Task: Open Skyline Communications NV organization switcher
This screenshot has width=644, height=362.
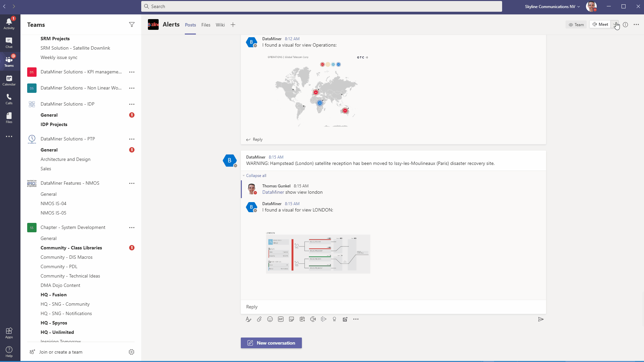Action: coord(552,6)
